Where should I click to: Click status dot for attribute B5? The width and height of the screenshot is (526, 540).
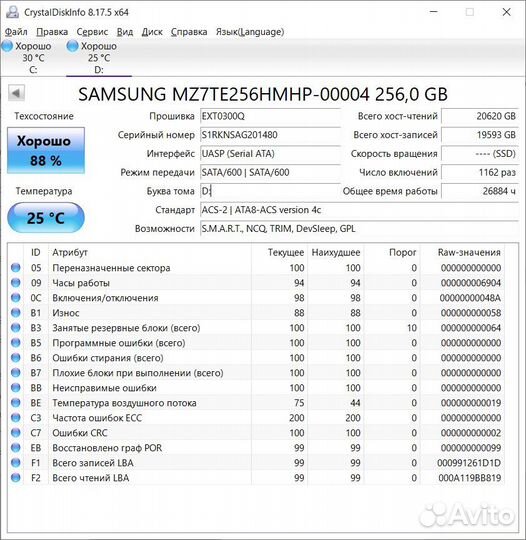click(x=16, y=343)
